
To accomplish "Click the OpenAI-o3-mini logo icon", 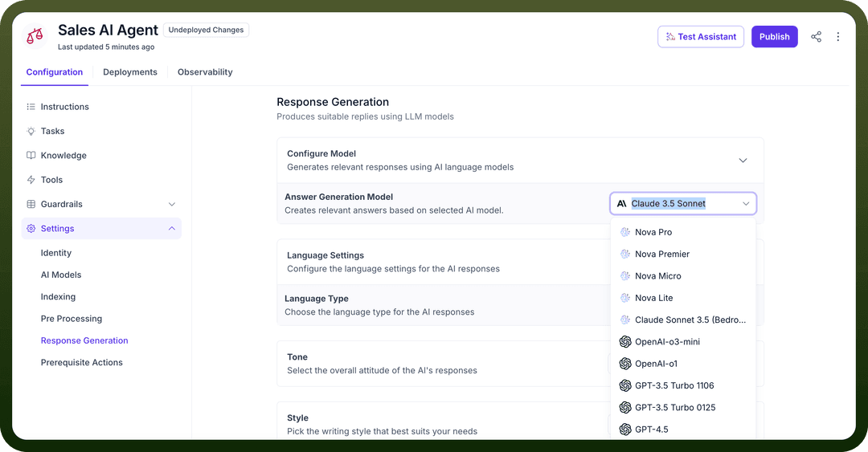I will (625, 342).
